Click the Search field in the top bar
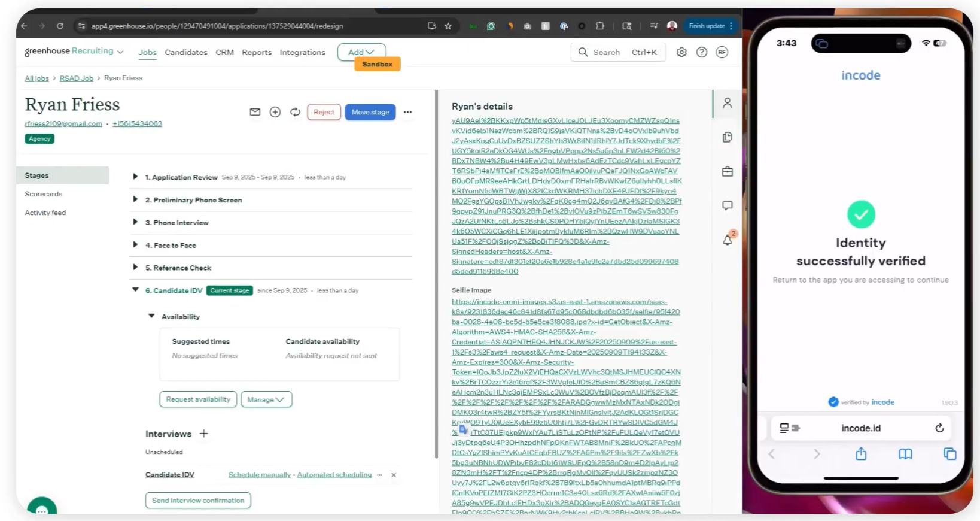The image size is (980, 521). 619,52
